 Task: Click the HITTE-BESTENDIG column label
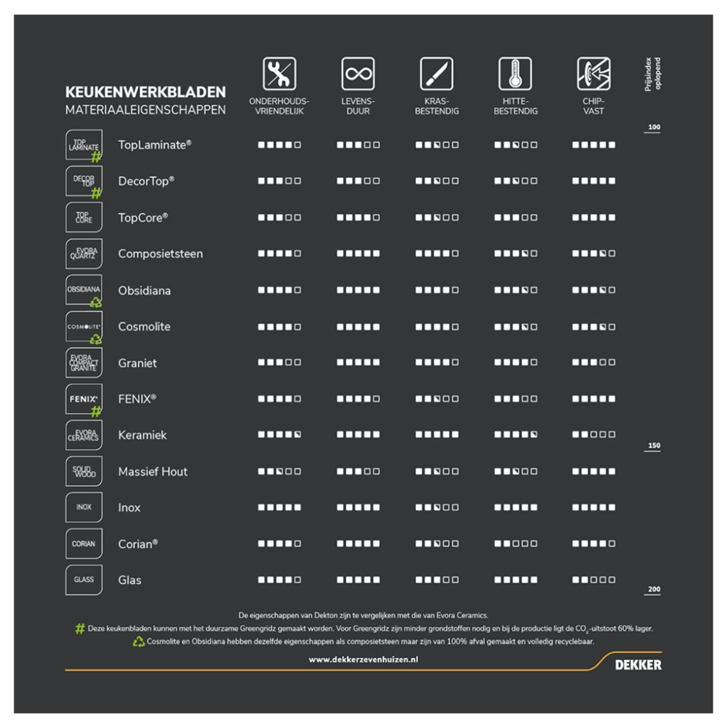(x=516, y=107)
